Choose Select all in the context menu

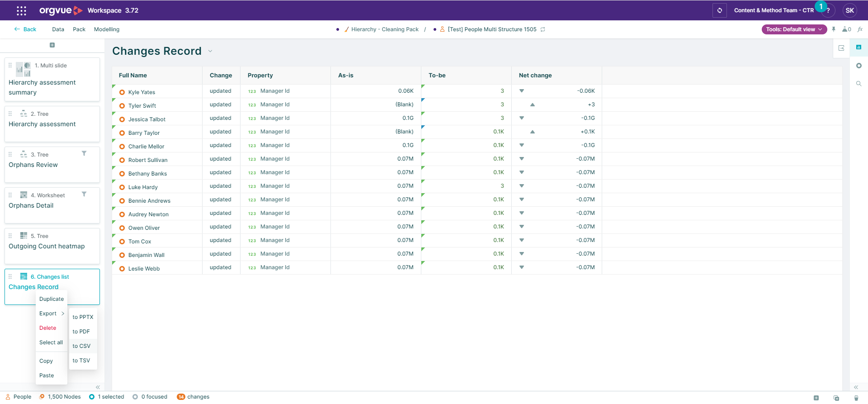point(51,342)
